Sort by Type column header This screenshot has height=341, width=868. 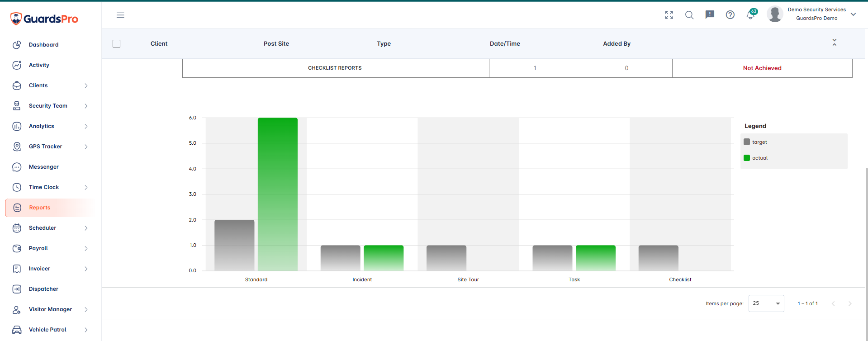[384, 43]
